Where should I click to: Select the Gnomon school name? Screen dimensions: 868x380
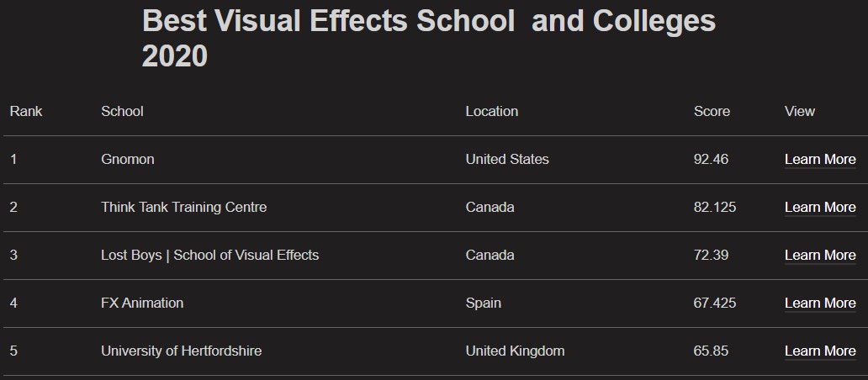[128, 159]
